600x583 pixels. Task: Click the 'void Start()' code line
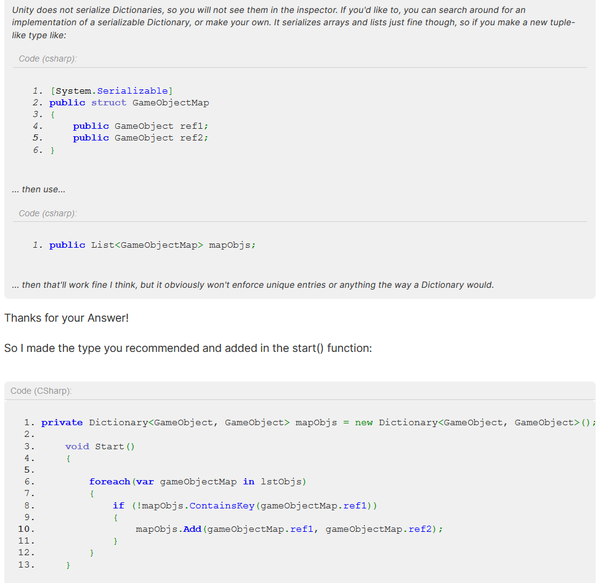click(x=100, y=446)
